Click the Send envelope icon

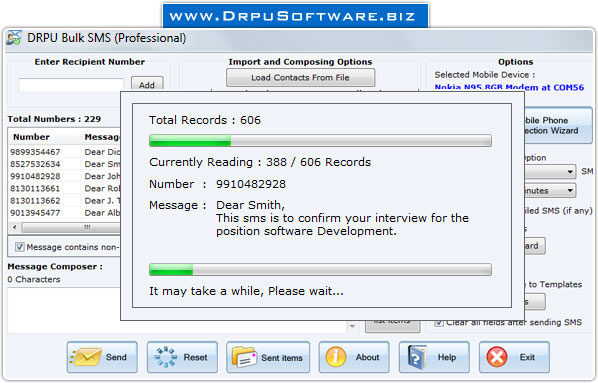pos(86,357)
